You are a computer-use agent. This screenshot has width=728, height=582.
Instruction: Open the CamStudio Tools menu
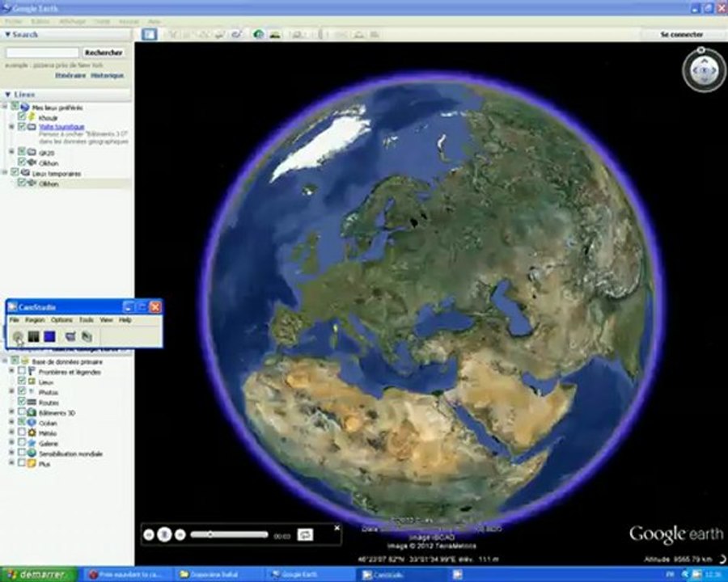[x=86, y=320]
